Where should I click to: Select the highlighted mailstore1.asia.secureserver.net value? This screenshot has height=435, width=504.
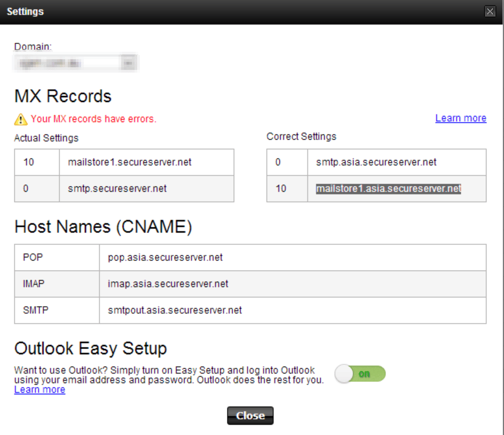pyautogui.click(x=388, y=189)
